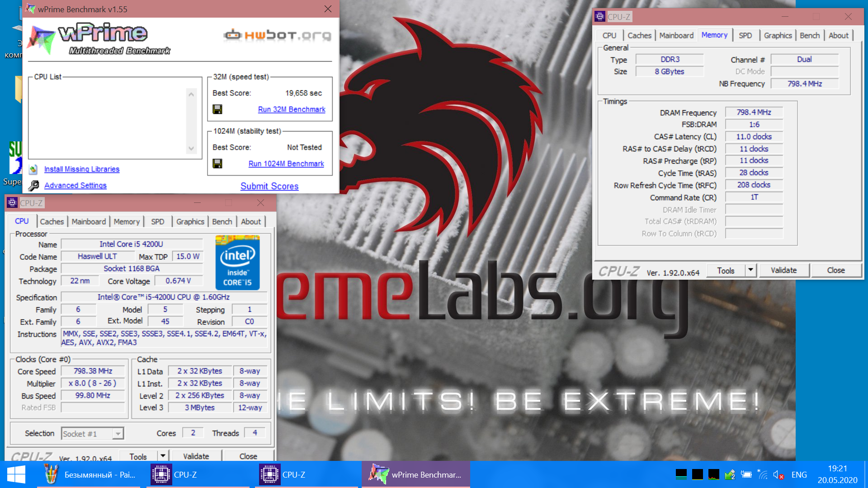Click the CPU-Z chip icon in the lower CPU window title bar
868x488 pixels.
[x=12, y=203]
